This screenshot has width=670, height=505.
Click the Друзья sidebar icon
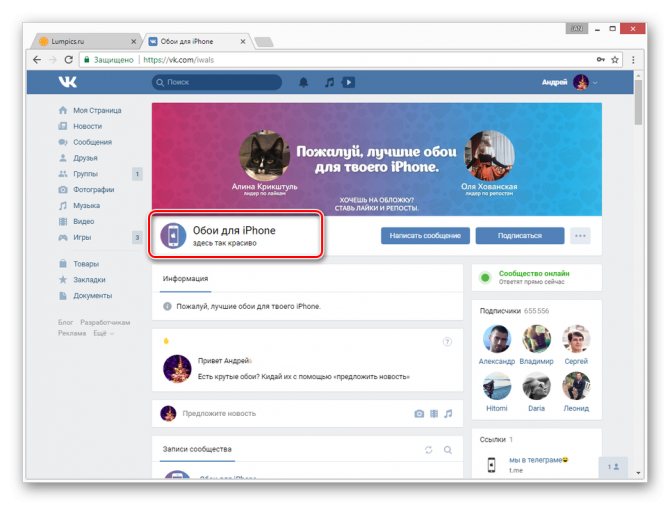tap(63, 158)
